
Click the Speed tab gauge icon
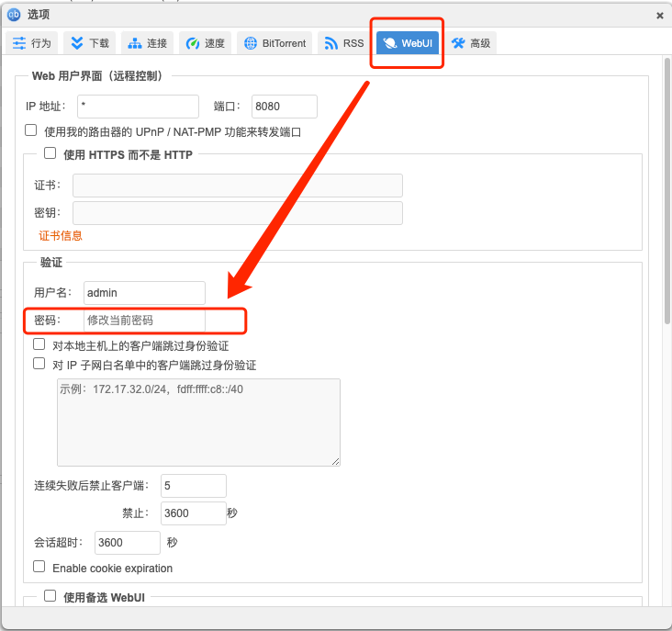coord(193,43)
